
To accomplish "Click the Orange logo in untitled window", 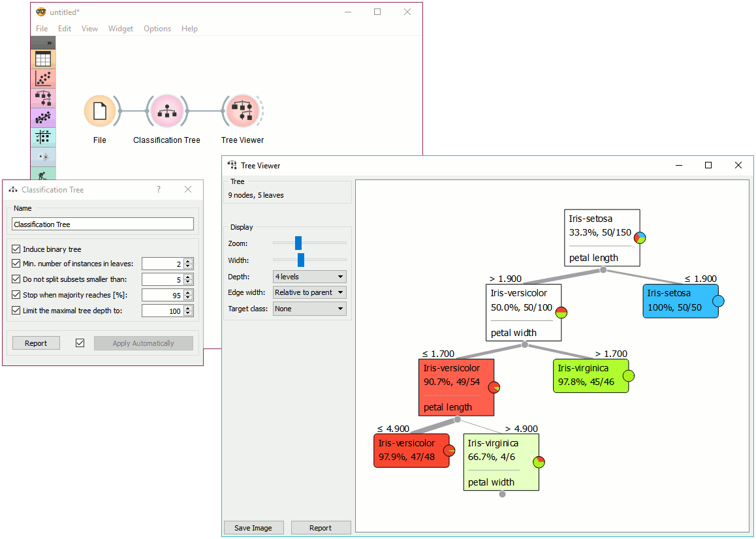I will click(x=41, y=12).
